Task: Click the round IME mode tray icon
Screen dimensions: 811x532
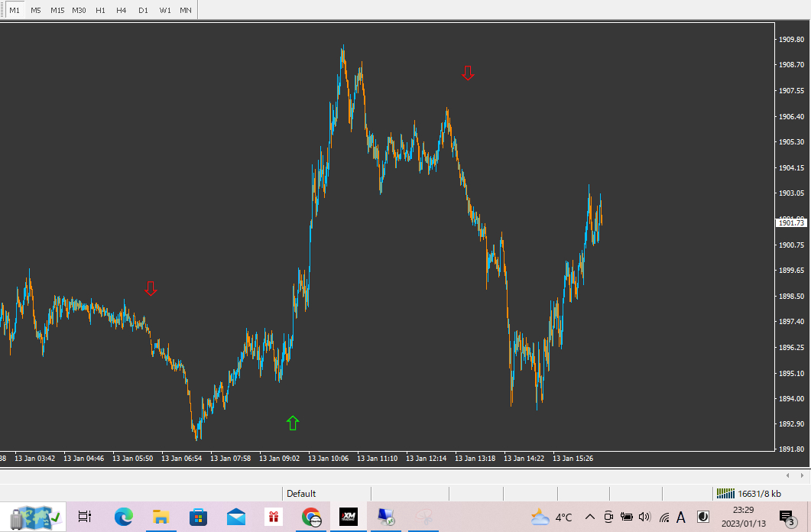Action: pyautogui.click(x=703, y=517)
